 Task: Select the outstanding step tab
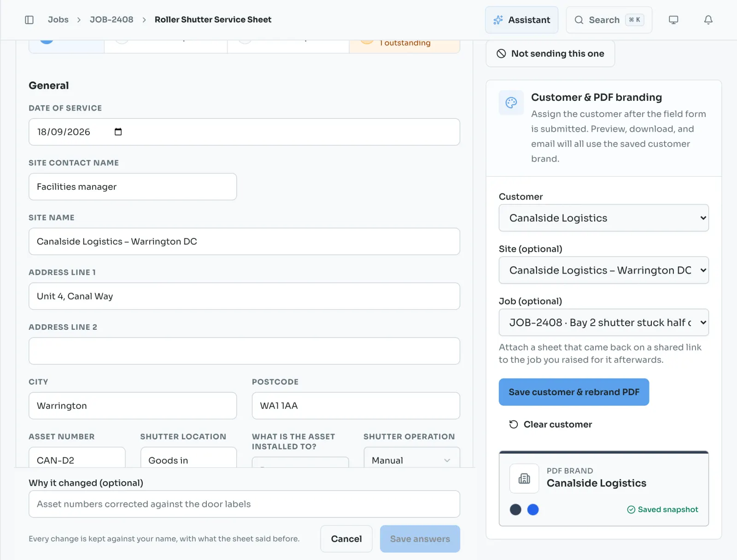[x=404, y=46]
